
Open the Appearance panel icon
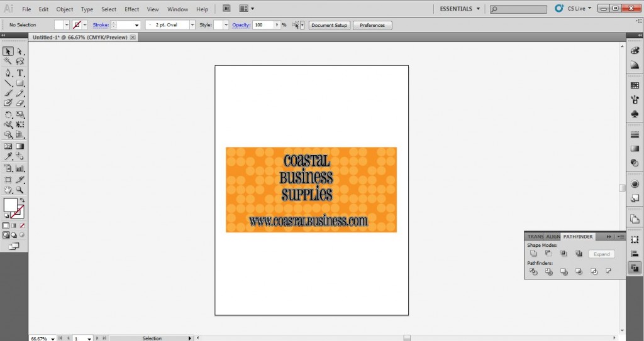[x=635, y=184]
